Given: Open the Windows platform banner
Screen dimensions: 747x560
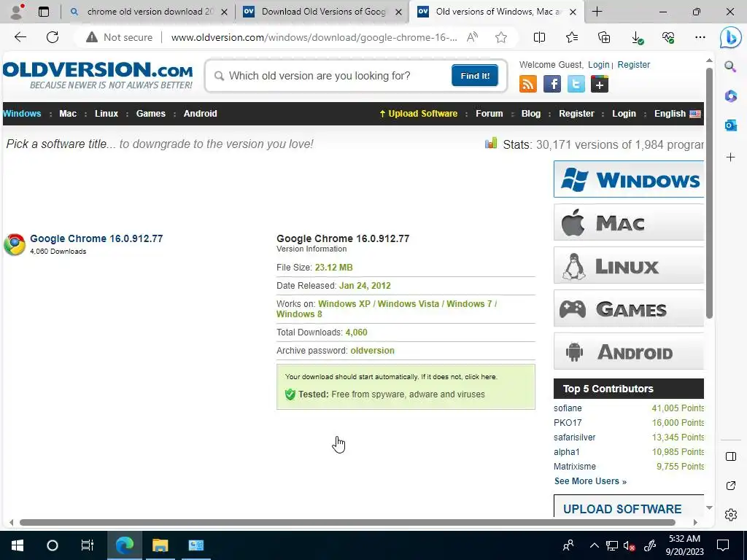Looking at the screenshot, I should [x=628, y=179].
